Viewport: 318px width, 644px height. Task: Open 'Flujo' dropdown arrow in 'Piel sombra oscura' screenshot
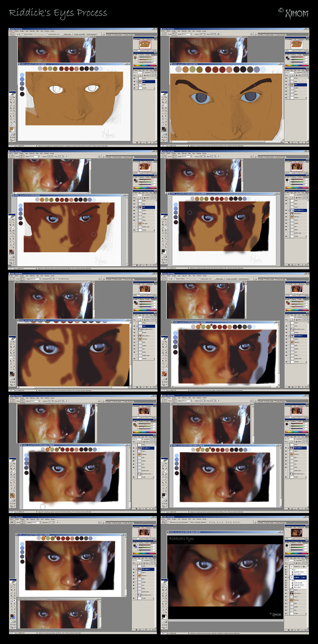[x=216, y=157]
